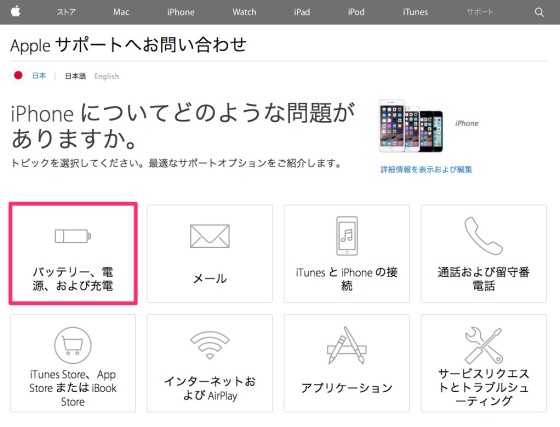This screenshot has height=427, width=560.
Task: Select アプリケーション topic label
Action: pos(347,388)
